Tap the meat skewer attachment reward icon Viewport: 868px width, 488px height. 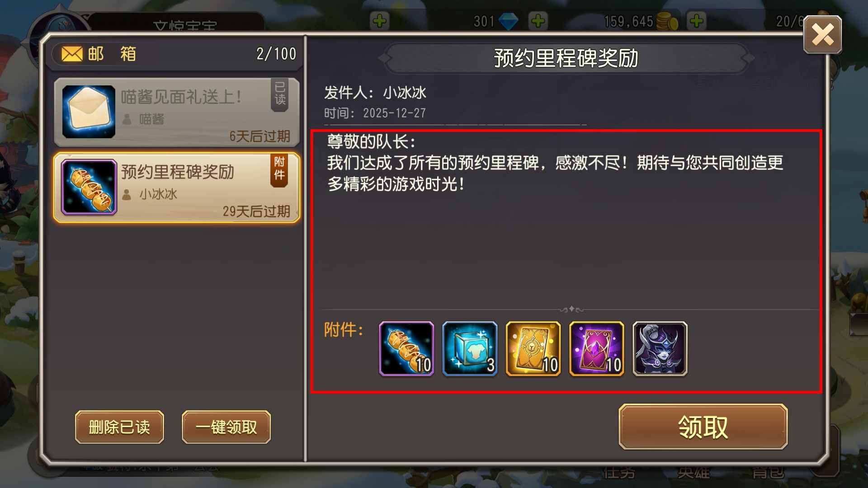pos(406,348)
